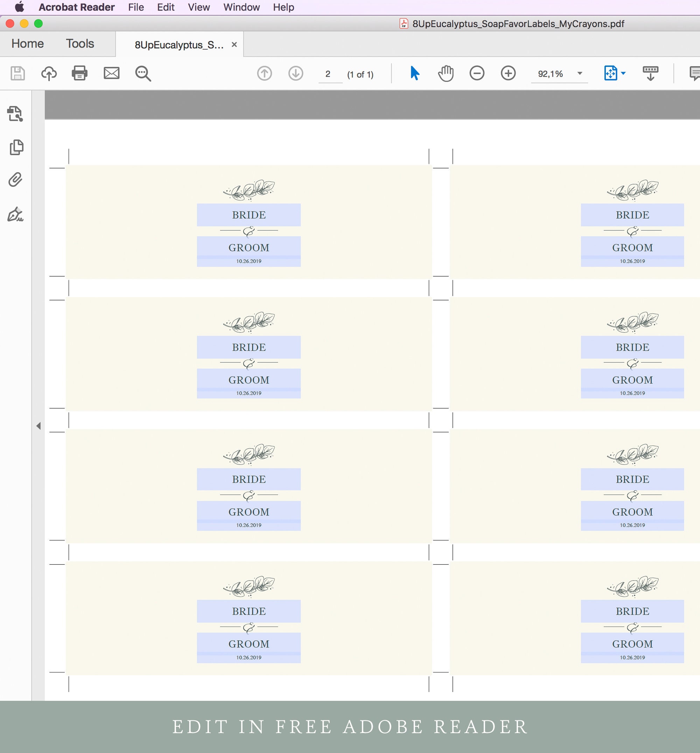
Task: Go to previous page arrow
Action: [265, 74]
